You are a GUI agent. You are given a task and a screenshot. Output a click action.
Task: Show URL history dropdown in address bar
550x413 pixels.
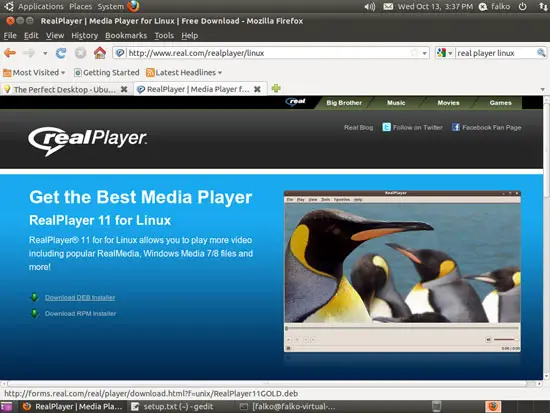click(x=424, y=53)
